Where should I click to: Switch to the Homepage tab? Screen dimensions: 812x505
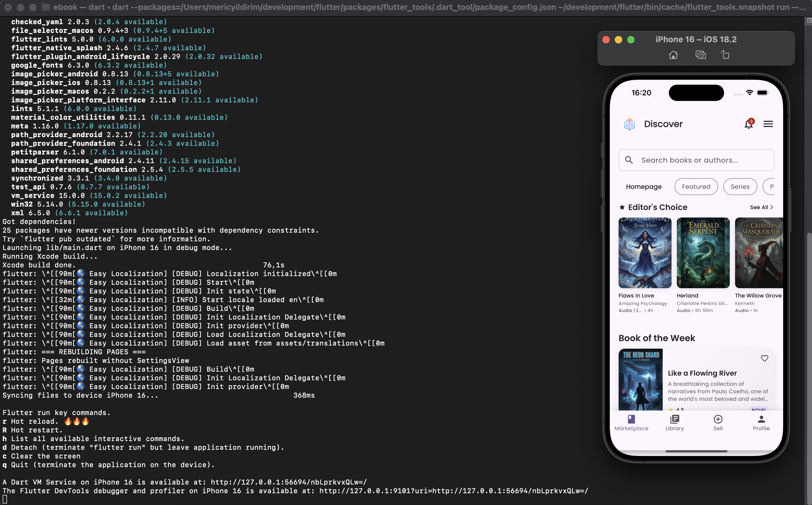pyautogui.click(x=644, y=186)
